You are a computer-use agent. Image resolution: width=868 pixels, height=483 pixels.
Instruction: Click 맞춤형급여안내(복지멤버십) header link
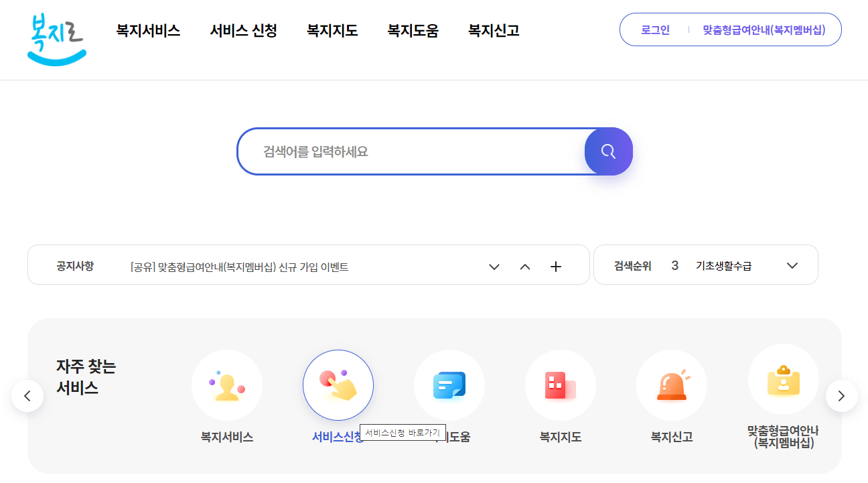tap(764, 30)
